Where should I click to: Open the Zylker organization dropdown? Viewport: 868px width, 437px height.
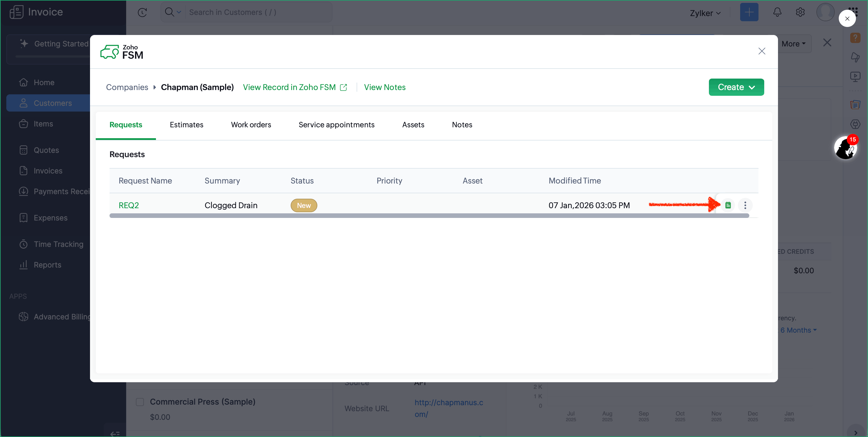705,13
